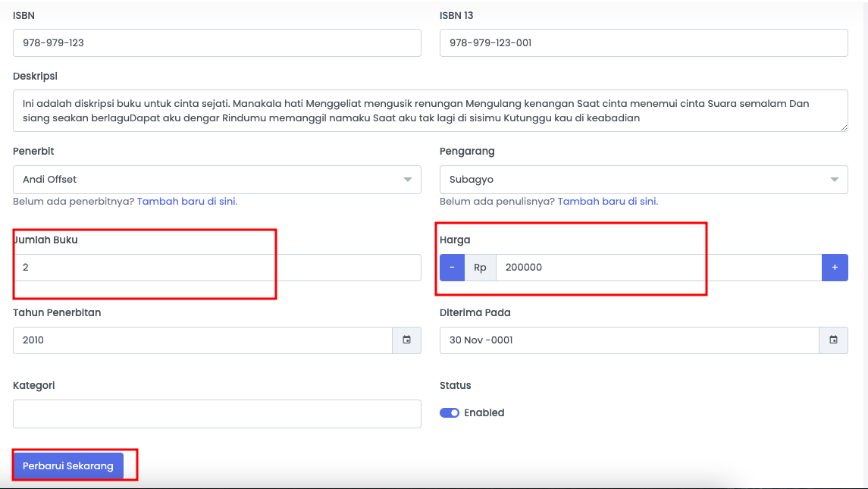
Task: Click Tambah baru di sini under Penerbit
Action: click(x=186, y=201)
